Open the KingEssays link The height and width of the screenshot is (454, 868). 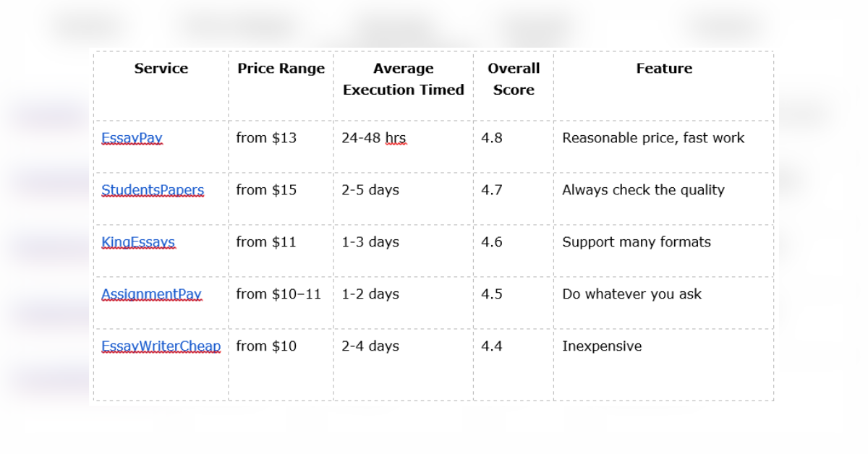[x=138, y=242]
